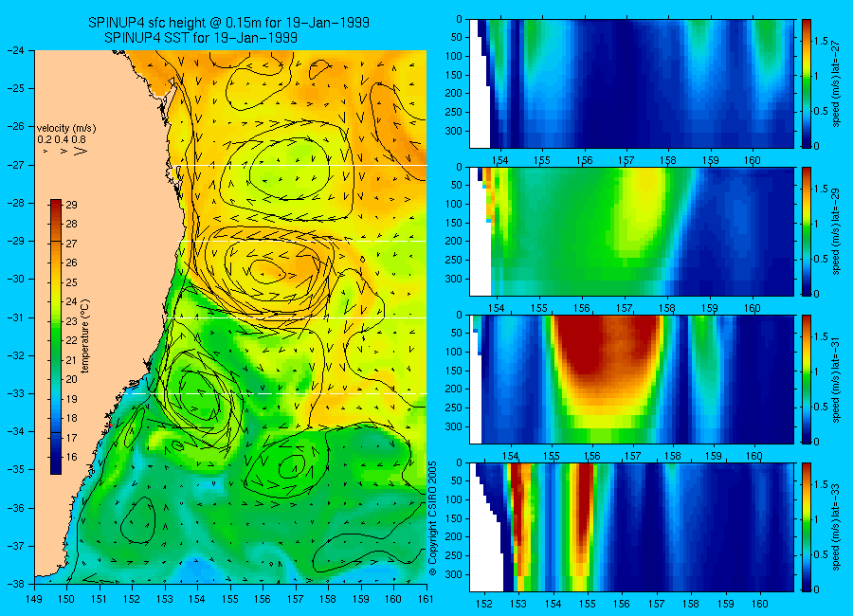Select the "speed (m/s) lat=−27" label
Image resolution: width=853 pixels, height=616 pixels.
tap(836, 82)
